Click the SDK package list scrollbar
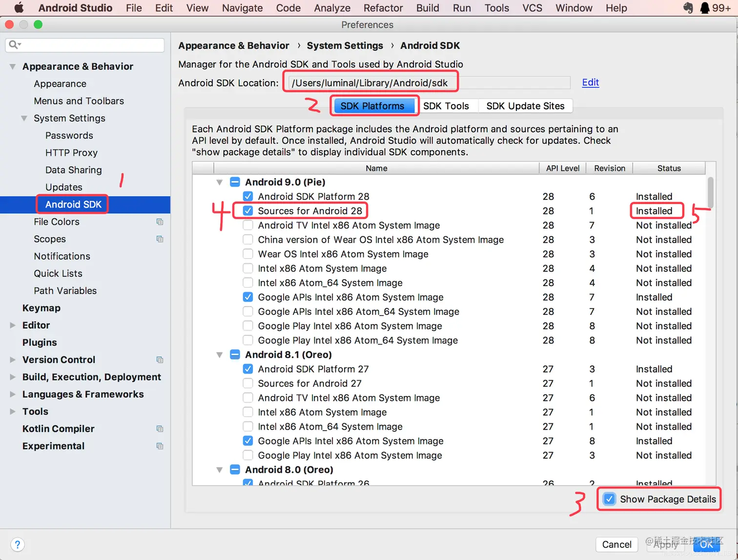 point(711,192)
